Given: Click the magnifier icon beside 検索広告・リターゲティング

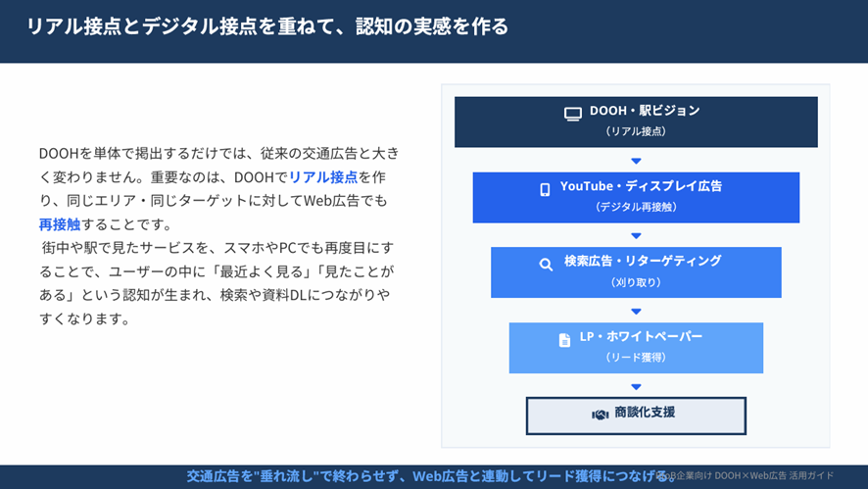Looking at the screenshot, I should pos(546,265).
